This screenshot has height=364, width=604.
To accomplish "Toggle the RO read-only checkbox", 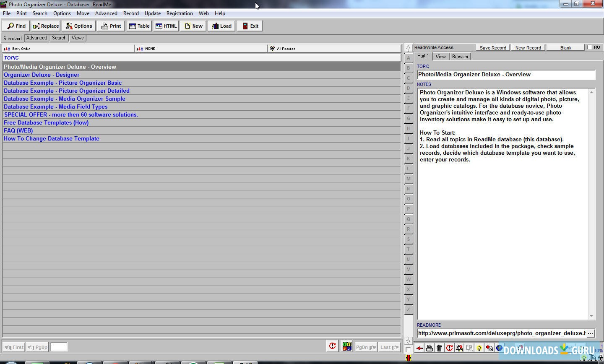I will [590, 47].
